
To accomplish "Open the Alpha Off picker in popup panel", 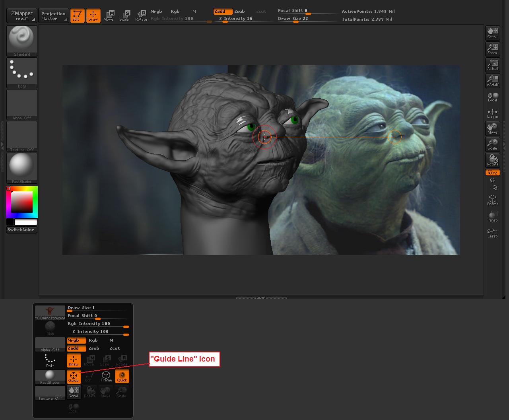I will 50,345.
